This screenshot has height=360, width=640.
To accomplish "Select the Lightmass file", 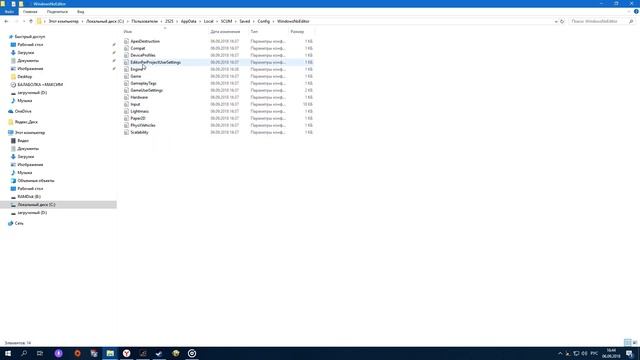I will (140, 111).
